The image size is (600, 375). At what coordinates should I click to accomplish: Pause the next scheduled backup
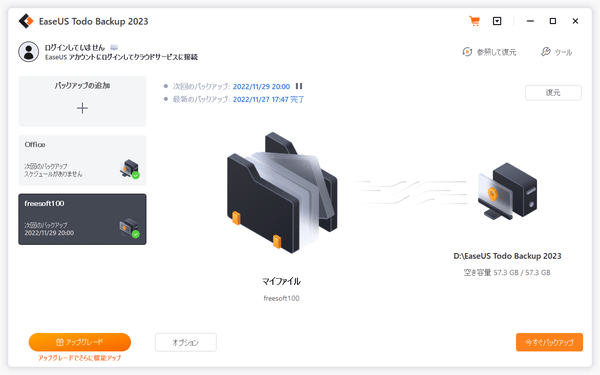tap(299, 86)
